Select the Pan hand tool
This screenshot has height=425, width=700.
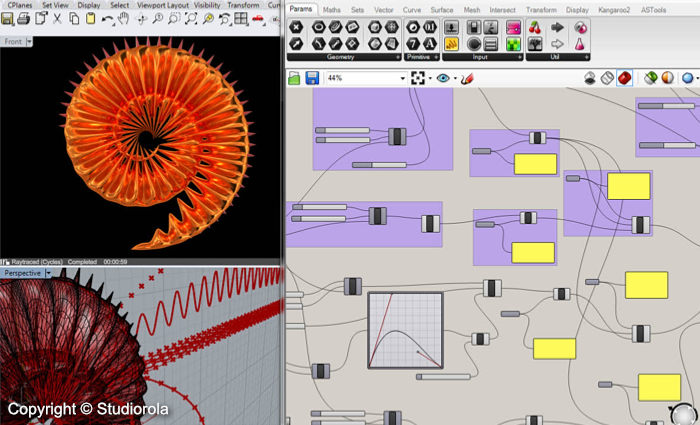click(x=124, y=19)
